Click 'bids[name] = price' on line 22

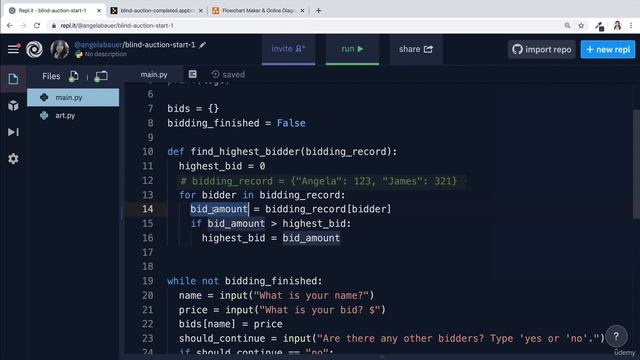point(231,324)
